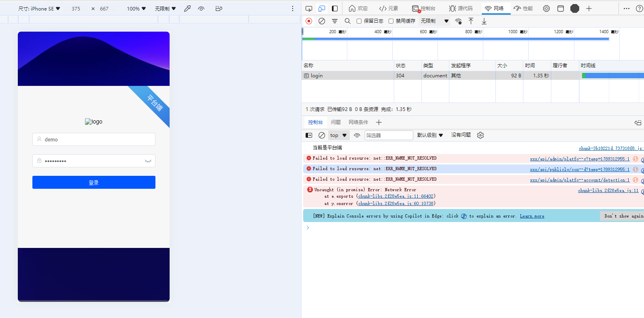Screen dimensions: 644x318
Task: Enable the 保留日志 checkbox
Action: point(359,21)
